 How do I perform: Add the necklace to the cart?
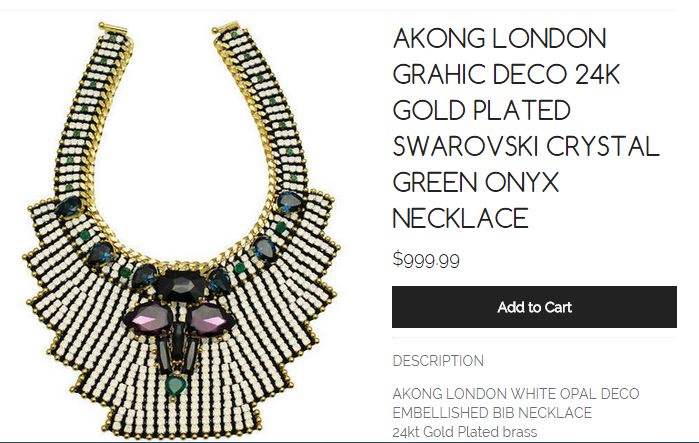(534, 307)
